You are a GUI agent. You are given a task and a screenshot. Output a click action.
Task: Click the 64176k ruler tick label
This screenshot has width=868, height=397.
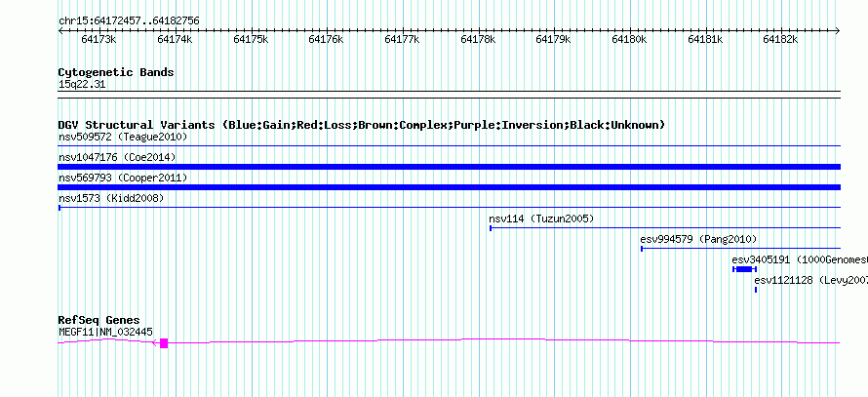point(326,39)
